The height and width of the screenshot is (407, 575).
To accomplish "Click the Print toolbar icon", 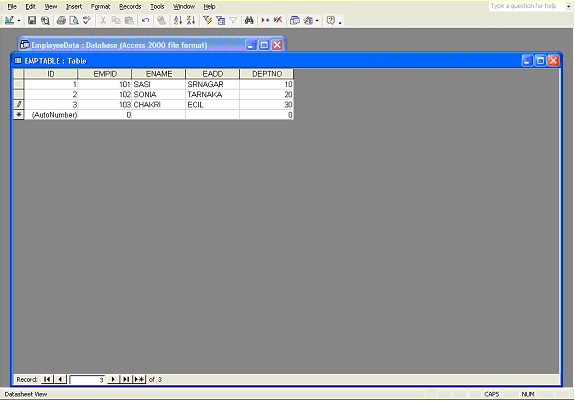I will tap(61, 21).
